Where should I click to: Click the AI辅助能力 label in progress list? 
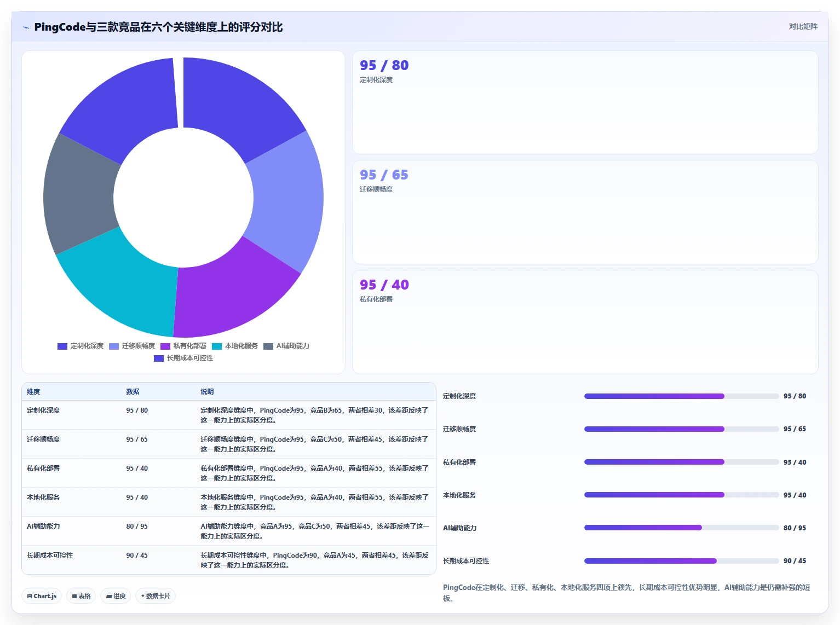point(460,528)
